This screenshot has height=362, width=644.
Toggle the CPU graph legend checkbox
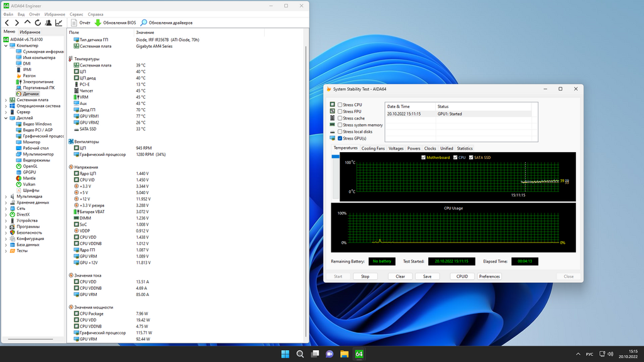click(x=455, y=157)
